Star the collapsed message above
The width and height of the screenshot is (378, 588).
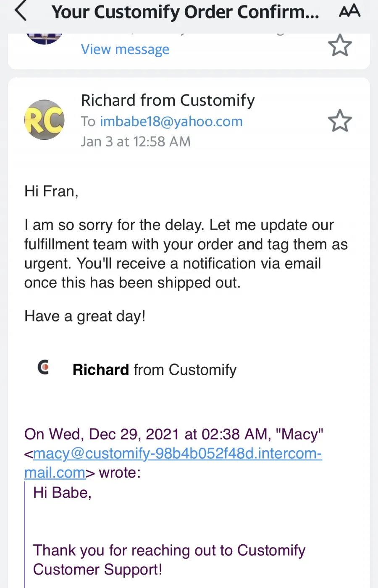click(339, 45)
